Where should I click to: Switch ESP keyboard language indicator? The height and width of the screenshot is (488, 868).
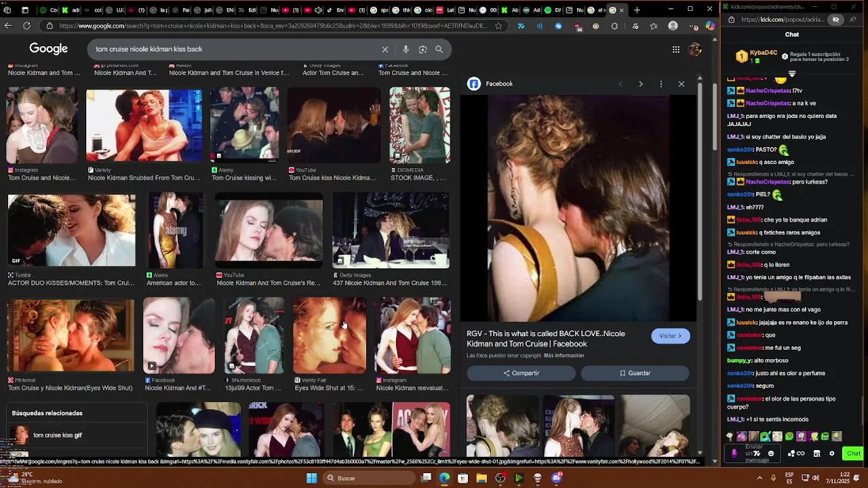click(790, 479)
